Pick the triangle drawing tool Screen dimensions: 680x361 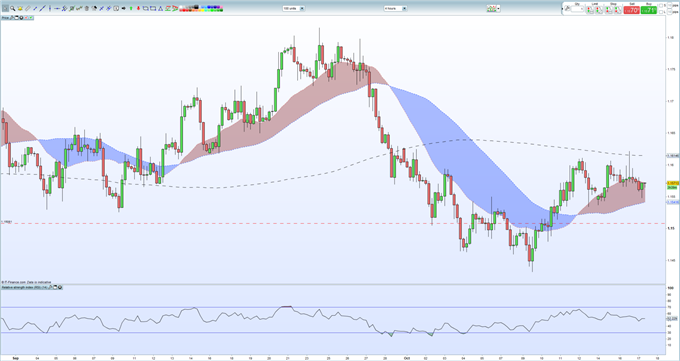pos(160,9)
